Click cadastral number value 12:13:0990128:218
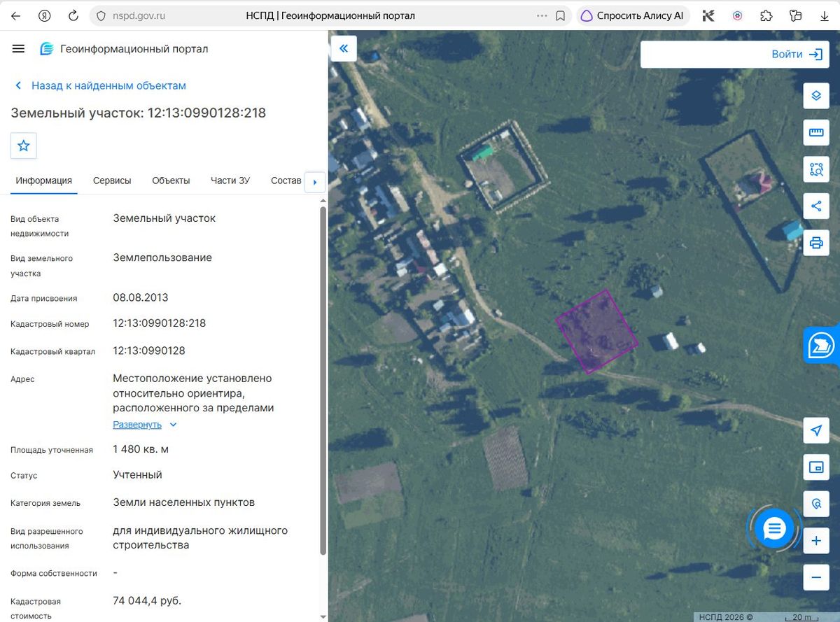The width and height of the screenshot is (840, 622). [x=160, y=323]
